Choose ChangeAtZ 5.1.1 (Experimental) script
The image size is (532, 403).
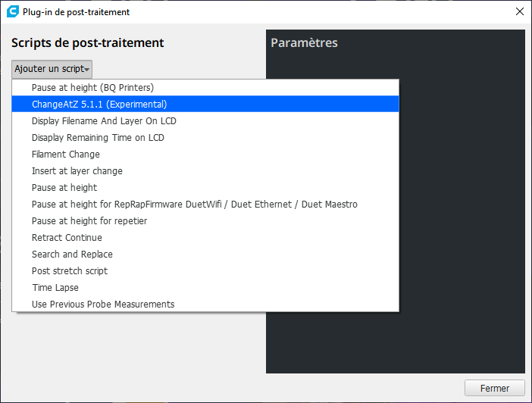click(x=99, y=105)
